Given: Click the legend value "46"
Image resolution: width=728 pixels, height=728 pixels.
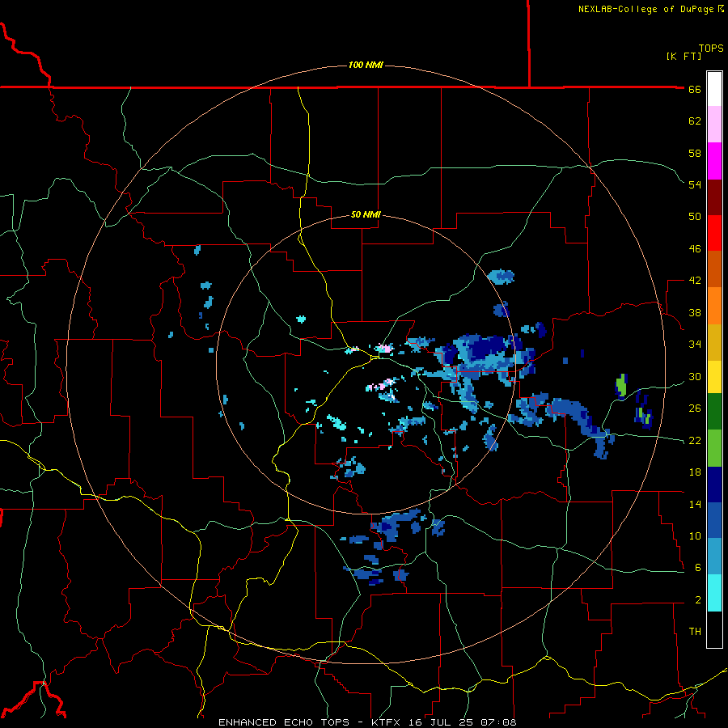Looking at the screenshot, I should click(x=695, y=248).
